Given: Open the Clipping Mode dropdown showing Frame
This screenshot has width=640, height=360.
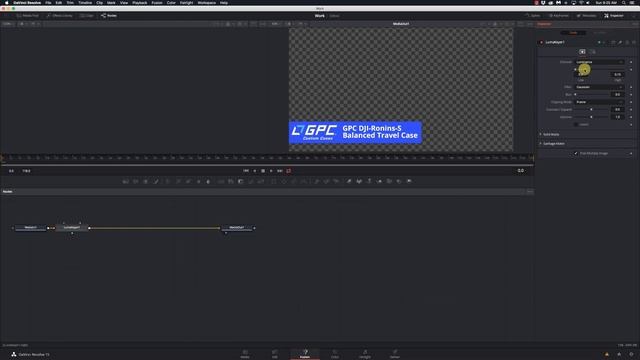Looking at the screenshot, I should click(x=600, y=102).
